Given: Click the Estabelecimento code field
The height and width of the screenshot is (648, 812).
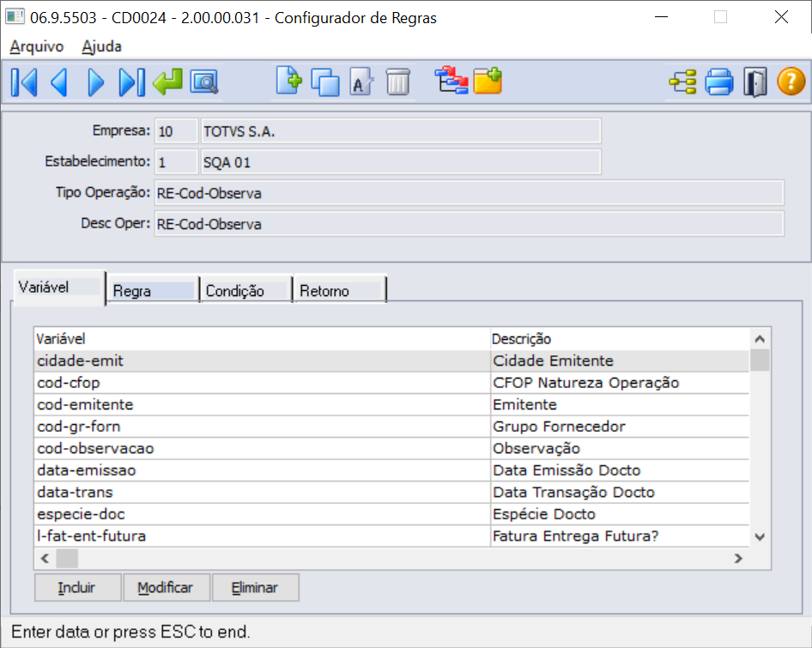Looking at the screenshot, I should click(176, 162).
